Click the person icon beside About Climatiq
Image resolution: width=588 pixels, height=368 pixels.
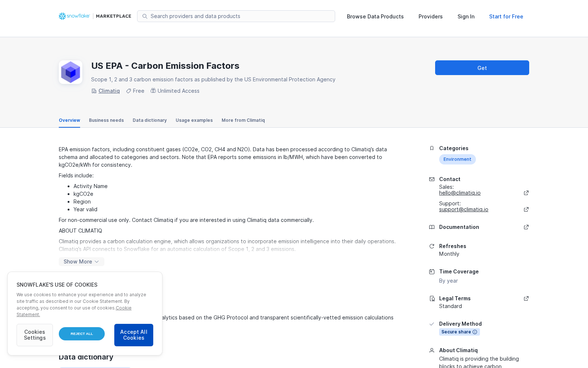click(x=432, y=350)
